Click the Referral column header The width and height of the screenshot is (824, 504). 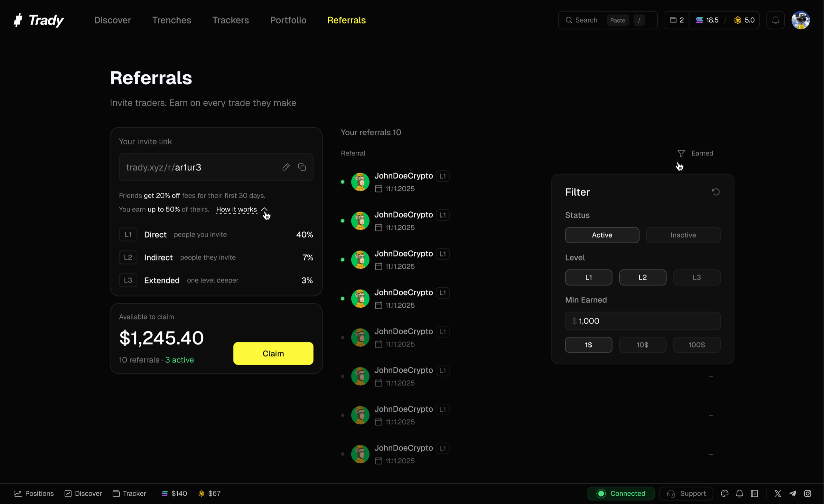click(x=353, y=153)
